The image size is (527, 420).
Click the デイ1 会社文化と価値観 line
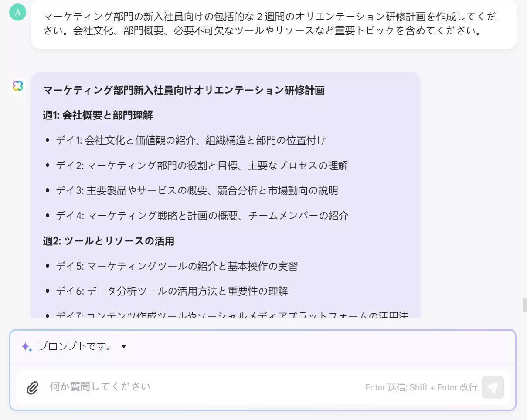[x=191, y=140]
